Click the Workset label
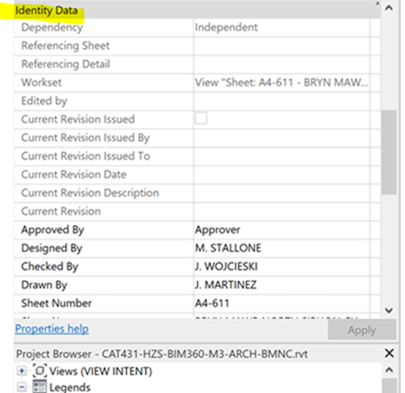Viewport: 405px width, 393px height. click(41, 82)
